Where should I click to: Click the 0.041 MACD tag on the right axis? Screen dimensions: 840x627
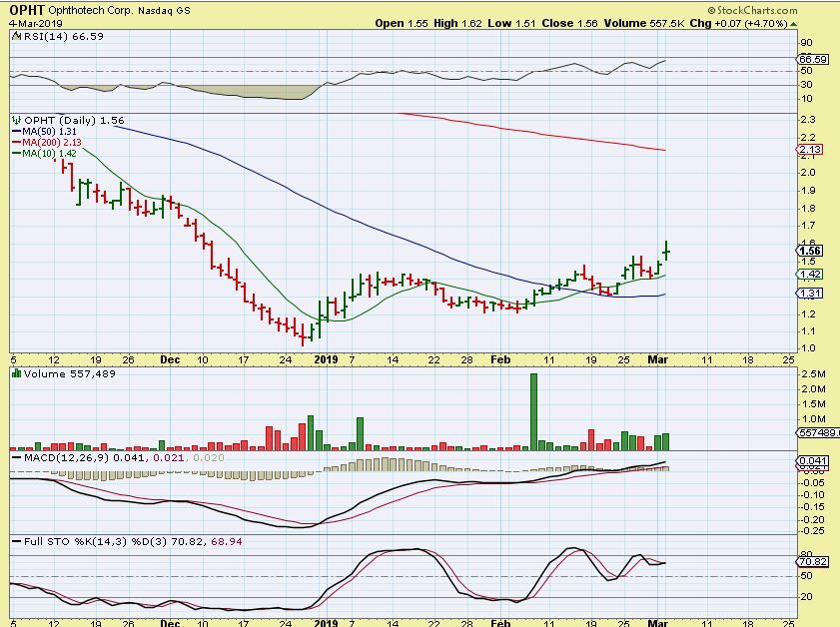(813, 460)
